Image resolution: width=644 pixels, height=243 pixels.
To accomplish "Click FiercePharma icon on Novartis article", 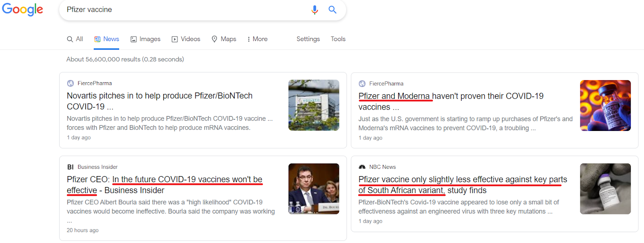I will coord(70,83).
